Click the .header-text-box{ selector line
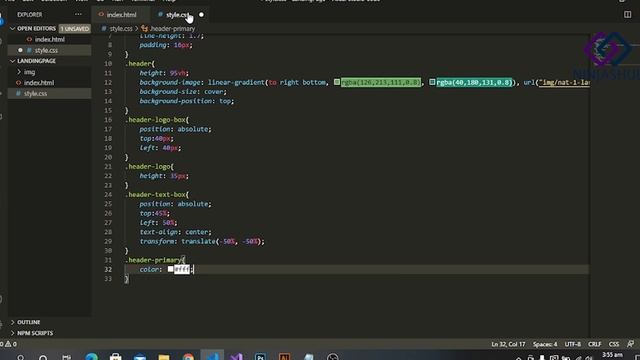The width and height of the screenshot is (640, 360). tap(157, 194)
